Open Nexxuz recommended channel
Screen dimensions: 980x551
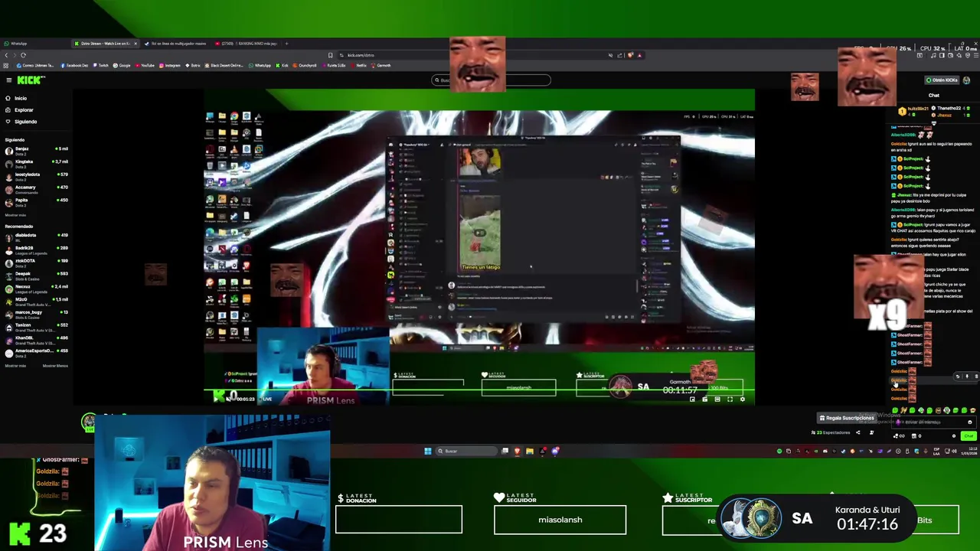36,288
